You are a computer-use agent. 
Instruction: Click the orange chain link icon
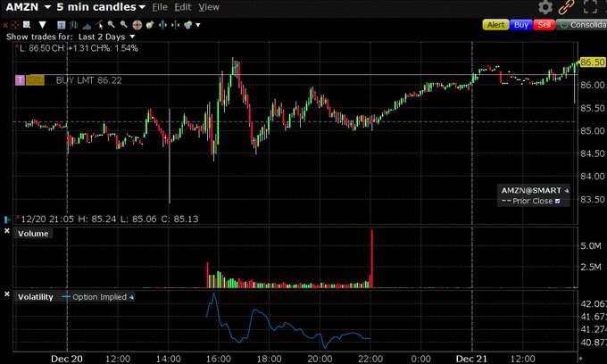pos(566,7)
